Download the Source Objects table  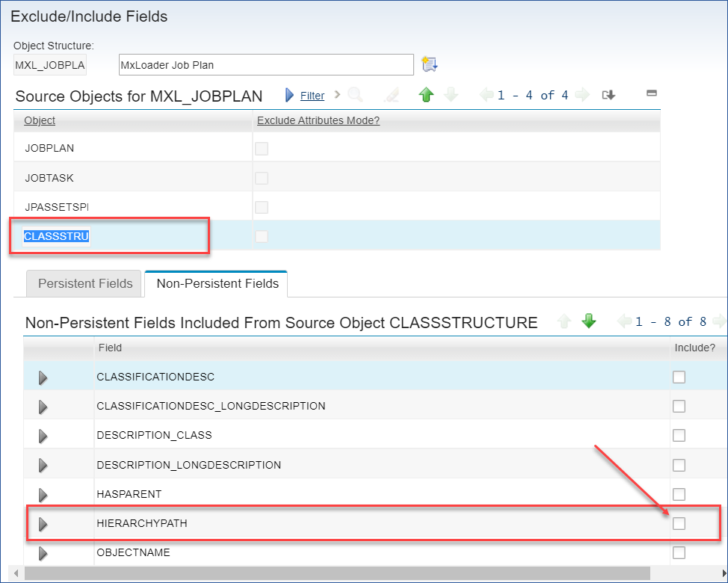(608, 95)
